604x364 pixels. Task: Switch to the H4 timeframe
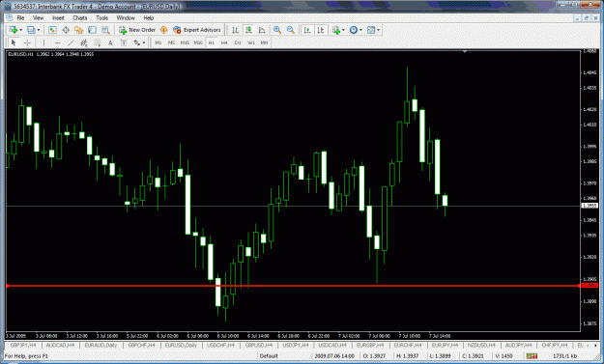[x=224, y=42]
